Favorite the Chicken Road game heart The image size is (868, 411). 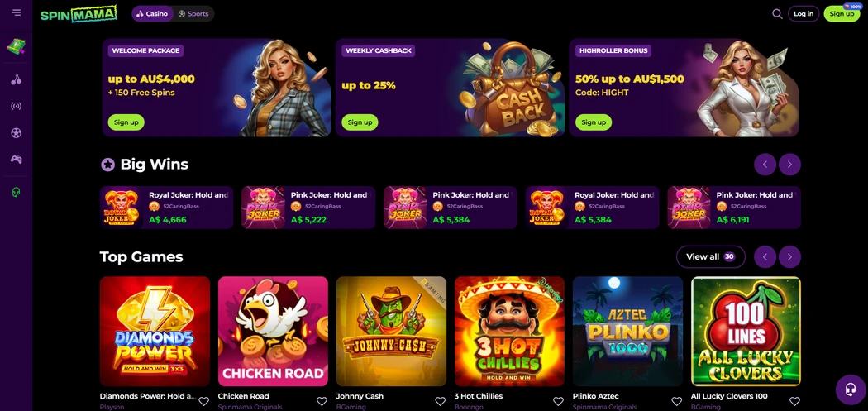pyautogui.click(x=322, y=401)
